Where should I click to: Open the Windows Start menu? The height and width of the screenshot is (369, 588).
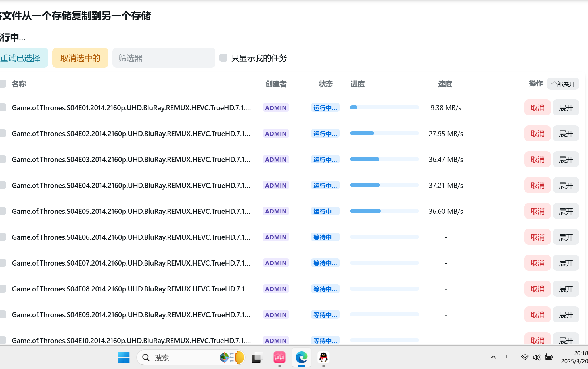(x=124, y=357)
